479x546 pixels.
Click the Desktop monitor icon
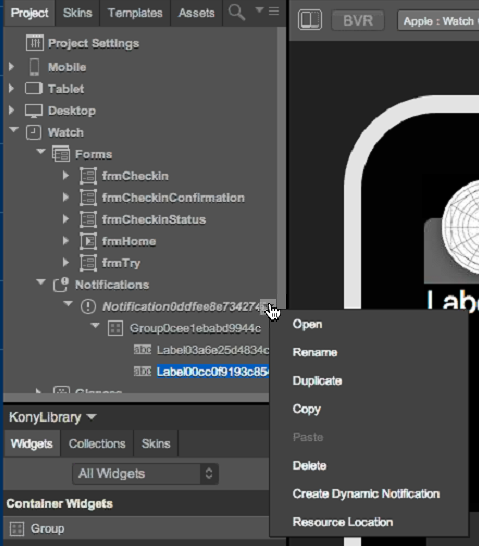34,110
